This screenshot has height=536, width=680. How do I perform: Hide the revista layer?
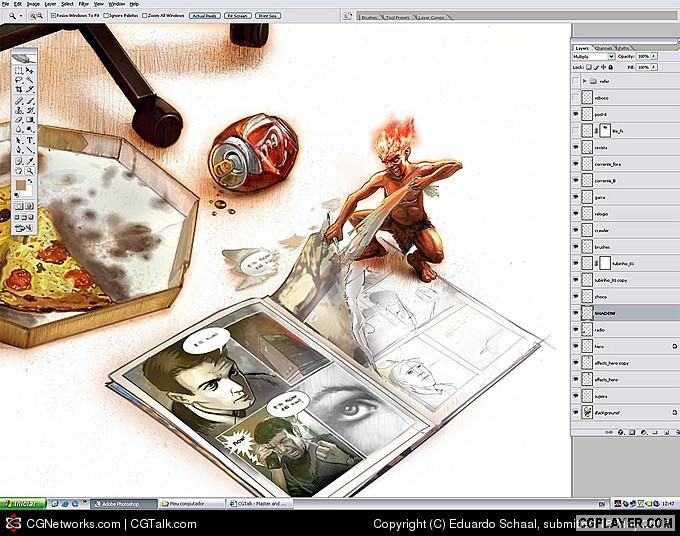pos(575,147)
